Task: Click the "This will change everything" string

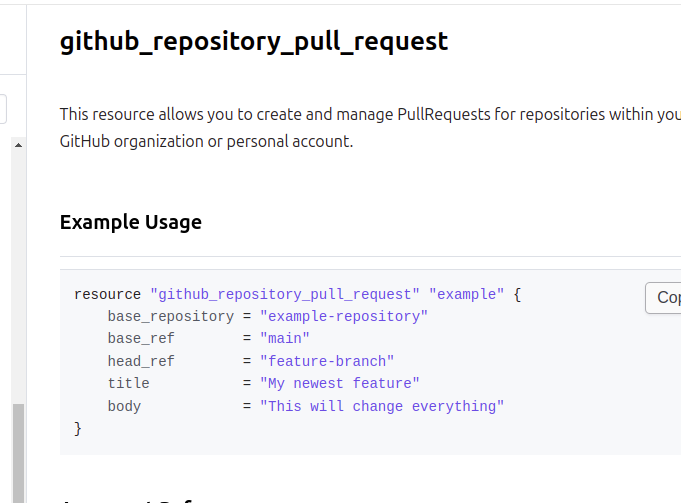Action: (382, 406)
